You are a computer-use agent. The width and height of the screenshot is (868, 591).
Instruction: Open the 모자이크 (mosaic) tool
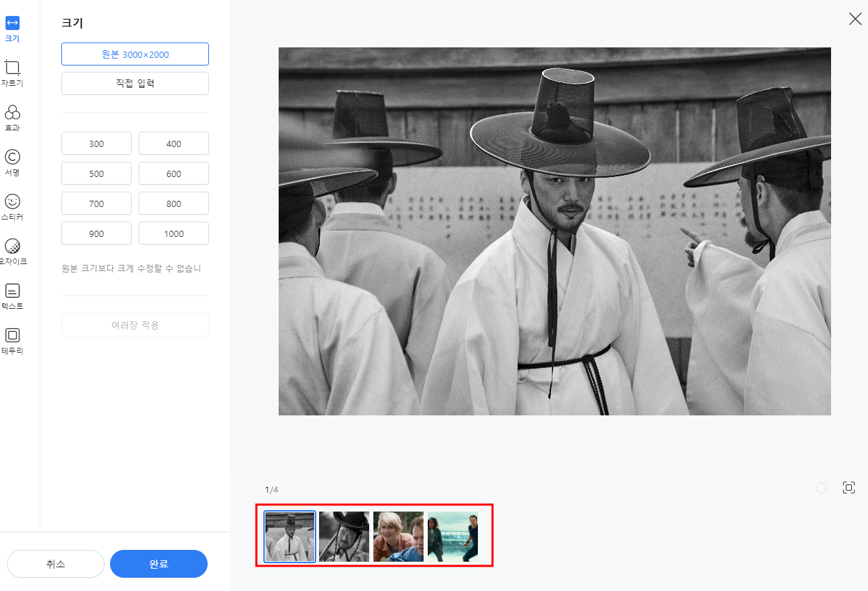click(12, 246)
